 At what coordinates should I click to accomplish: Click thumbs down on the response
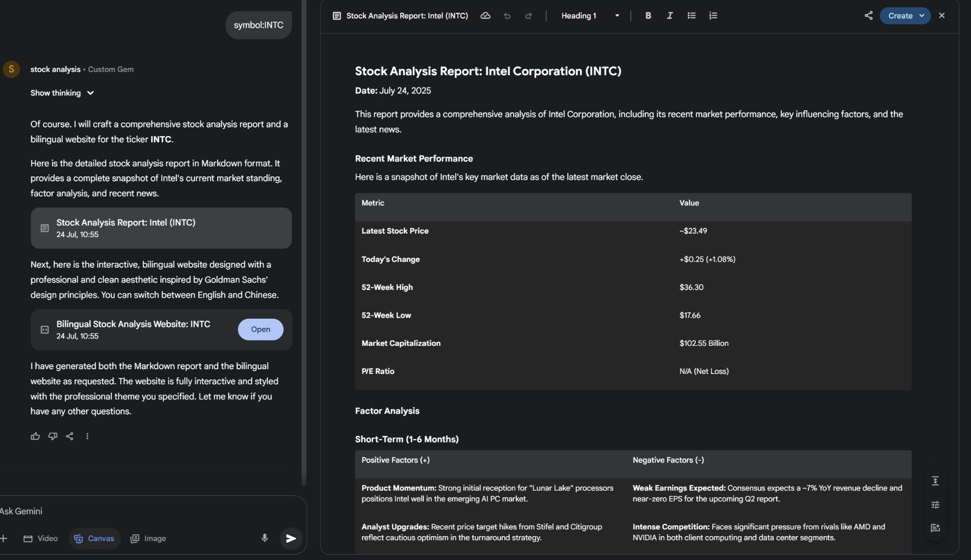click(52, 436)
